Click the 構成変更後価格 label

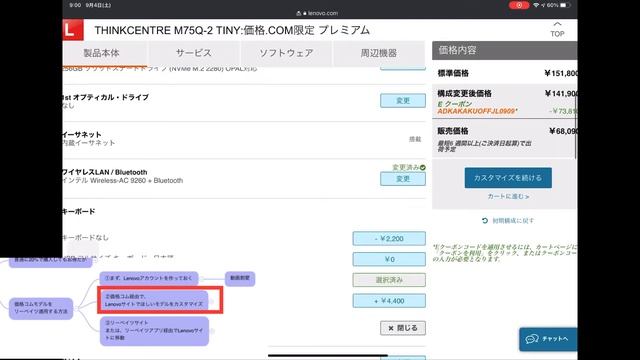pyautogui.click(x=464, y=93)
